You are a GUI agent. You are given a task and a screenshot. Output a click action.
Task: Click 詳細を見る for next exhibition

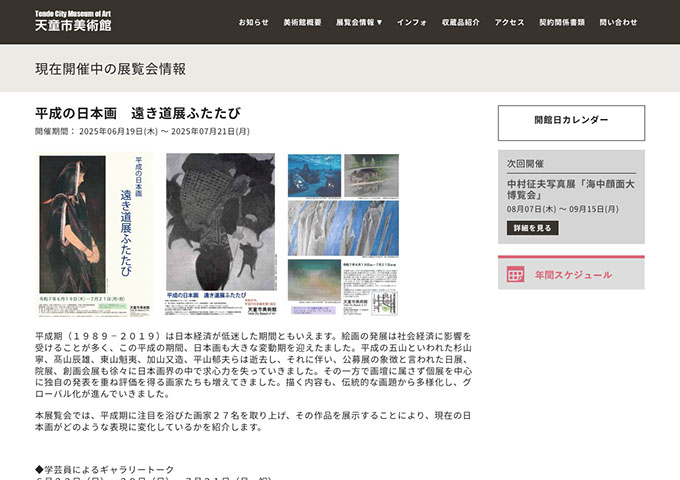(533, 228)
